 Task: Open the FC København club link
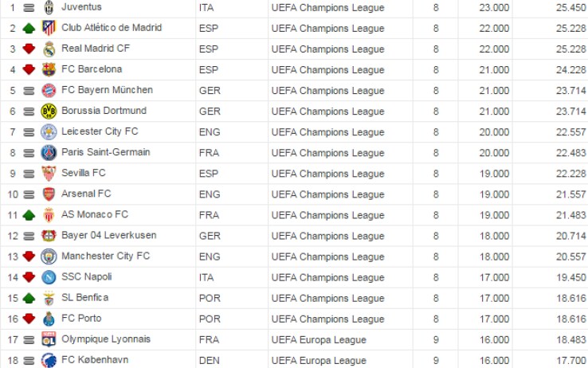coord(95,360)
